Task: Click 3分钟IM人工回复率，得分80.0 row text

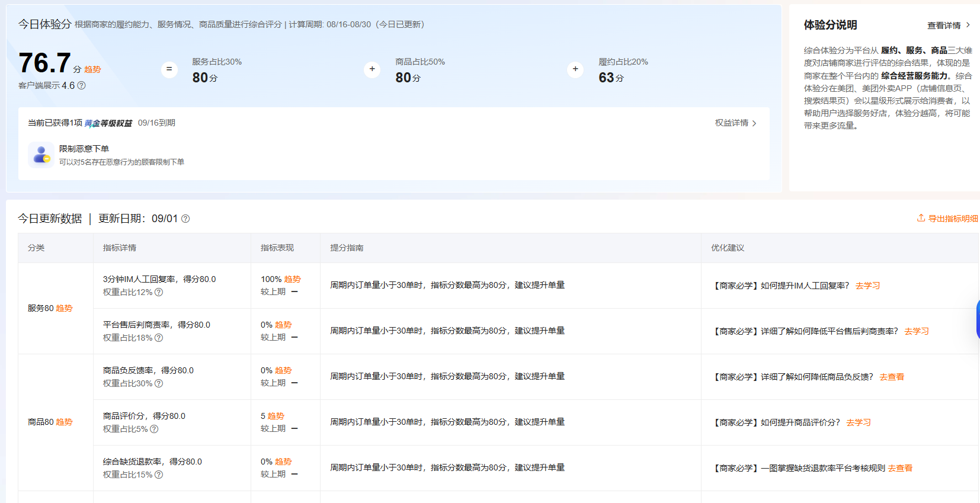Action: (x=159, y=279)
